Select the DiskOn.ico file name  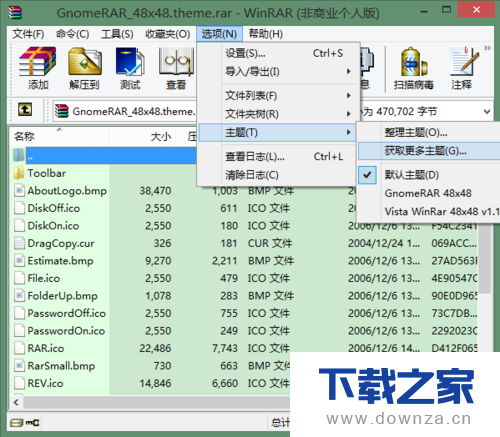click(53, 226)
